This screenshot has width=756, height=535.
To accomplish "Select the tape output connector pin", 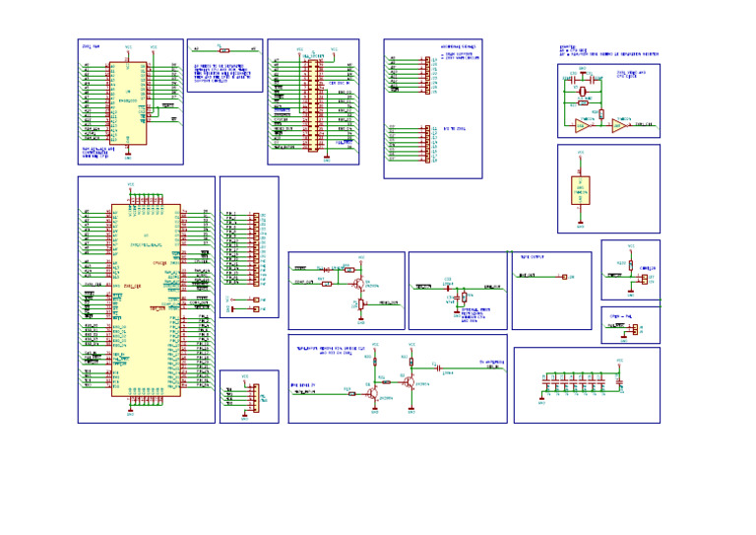I will [565, 277].
